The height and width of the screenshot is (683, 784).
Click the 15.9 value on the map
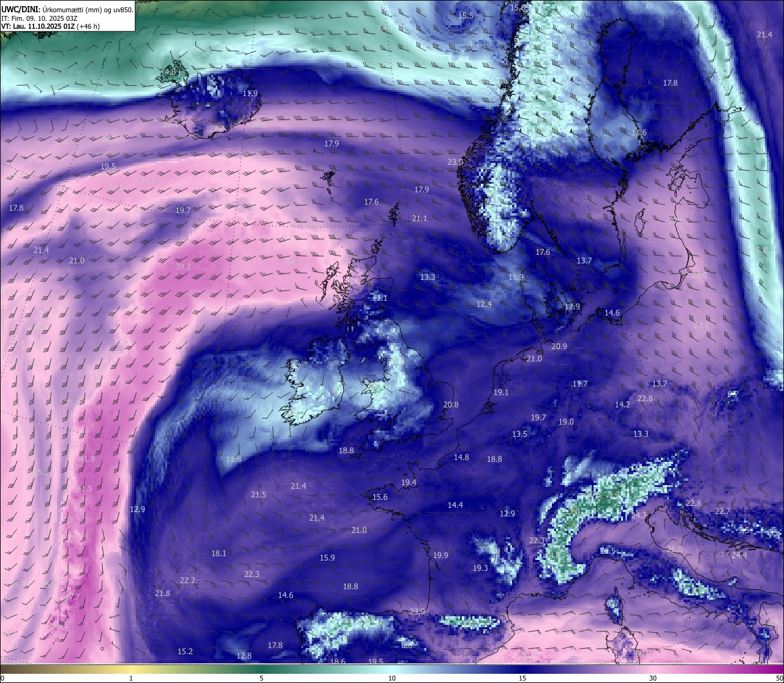click(327, 557)
